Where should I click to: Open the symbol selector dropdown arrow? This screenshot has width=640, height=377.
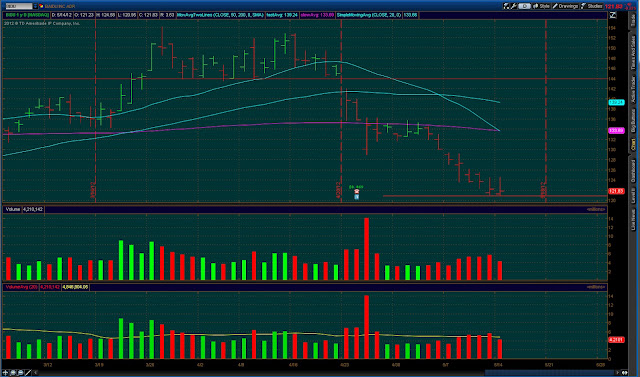coord(35,6)
